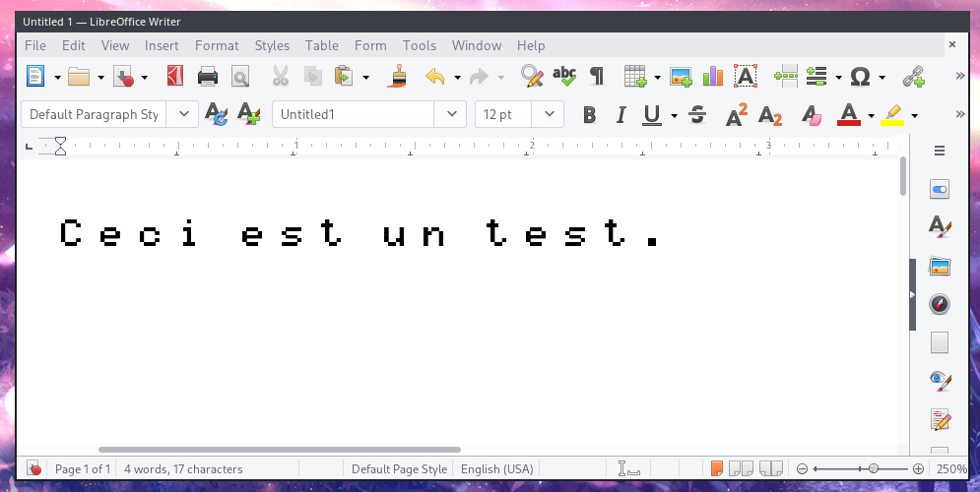This screenshot has height=492, width=980.
Task: Apply the red font color
Action: click(x=848, y=115)
